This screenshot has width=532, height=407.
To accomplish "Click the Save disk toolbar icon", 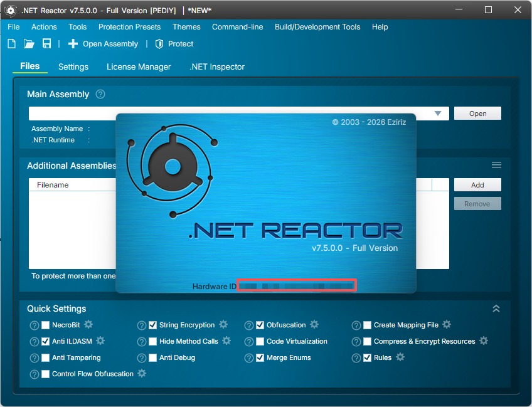I will [x=46, y=44].
